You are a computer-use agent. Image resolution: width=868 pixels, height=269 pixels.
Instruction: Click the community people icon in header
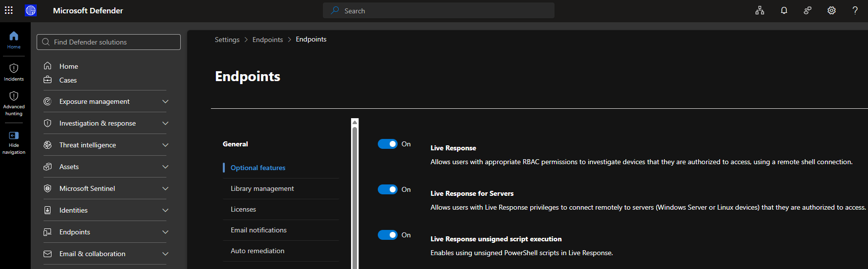coord(808,10)
